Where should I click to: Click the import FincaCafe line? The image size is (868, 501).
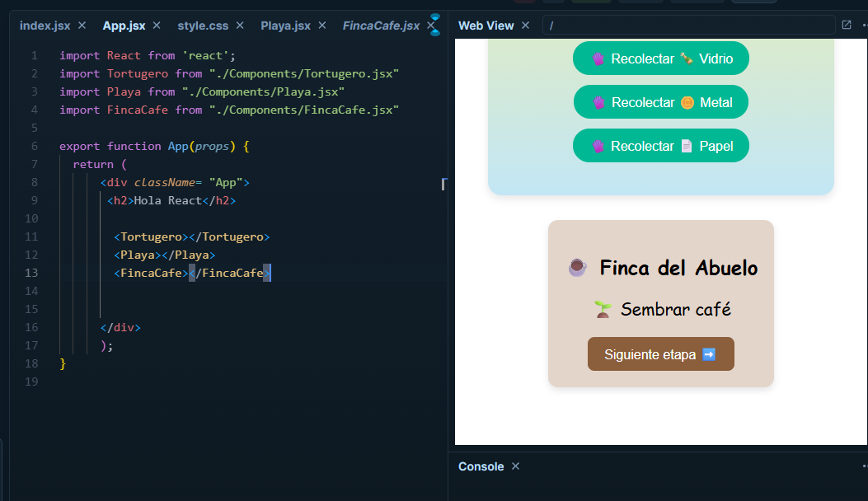pyautogui.click(x=229, y=110)
